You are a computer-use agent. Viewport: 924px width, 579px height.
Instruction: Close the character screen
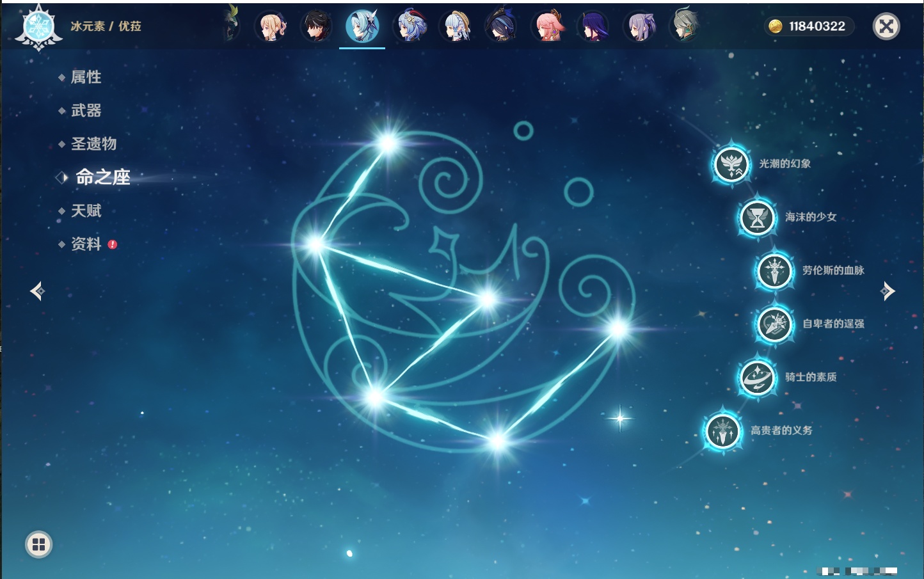click(x=886, y=26)
